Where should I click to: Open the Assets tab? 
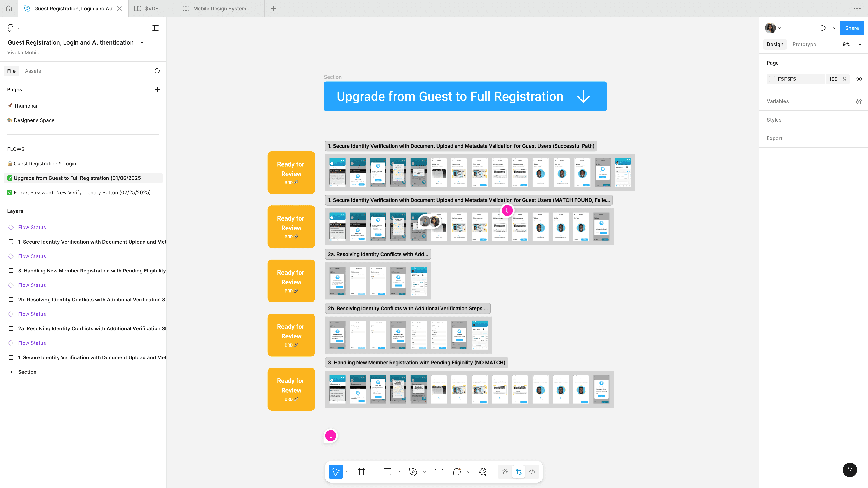click(x=33, y=71)
